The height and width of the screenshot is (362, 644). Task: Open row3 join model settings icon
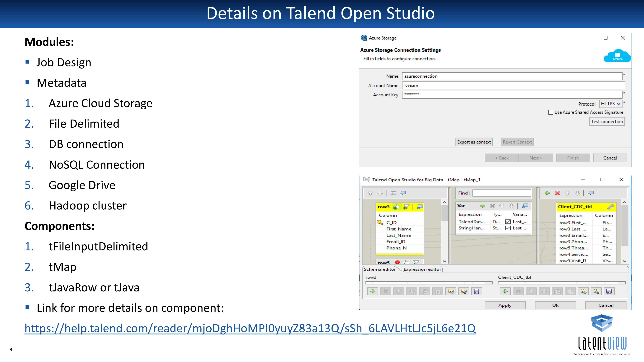(396, 207)
